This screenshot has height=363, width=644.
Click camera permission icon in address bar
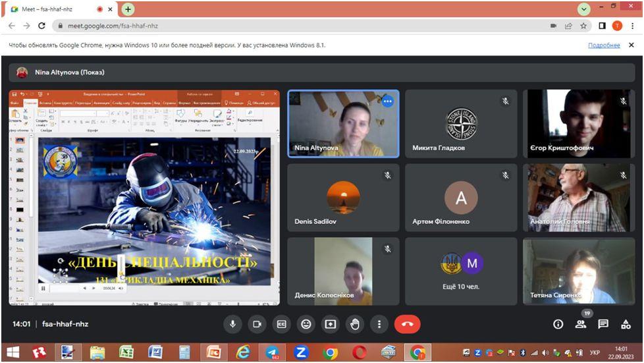tap(553, 26)
